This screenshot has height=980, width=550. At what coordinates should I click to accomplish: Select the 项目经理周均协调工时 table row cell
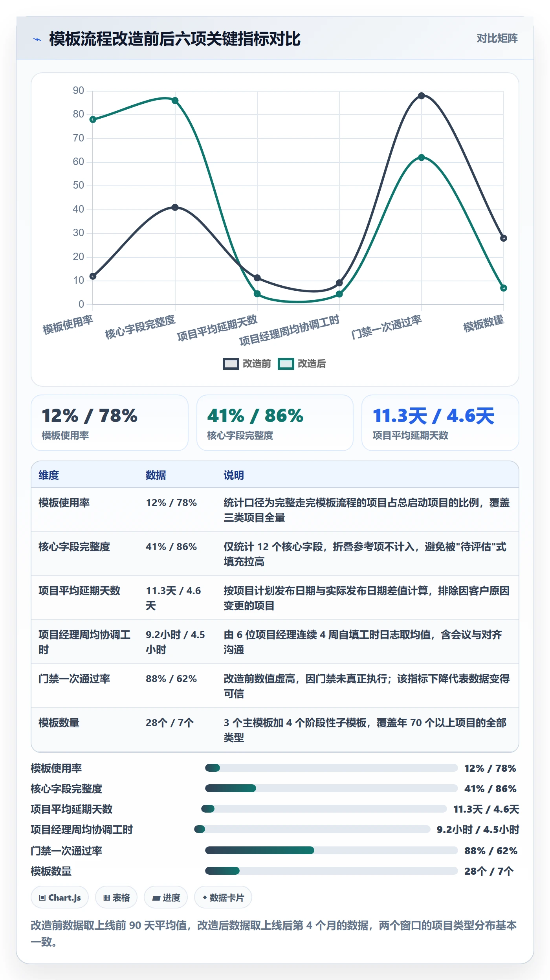(x=84, y=642)
